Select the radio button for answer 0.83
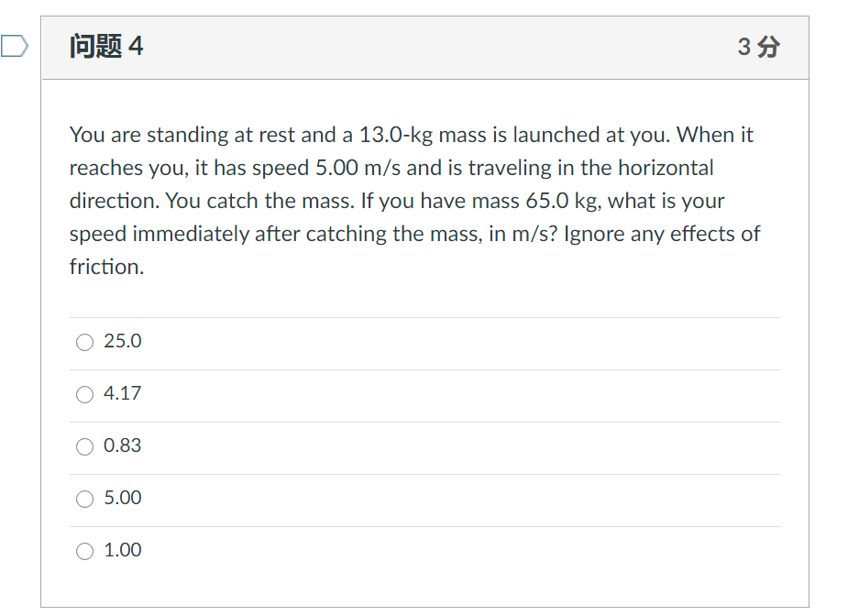Viewport: 859px width, 616px height. pyautogui.click(x=84, y=445)
